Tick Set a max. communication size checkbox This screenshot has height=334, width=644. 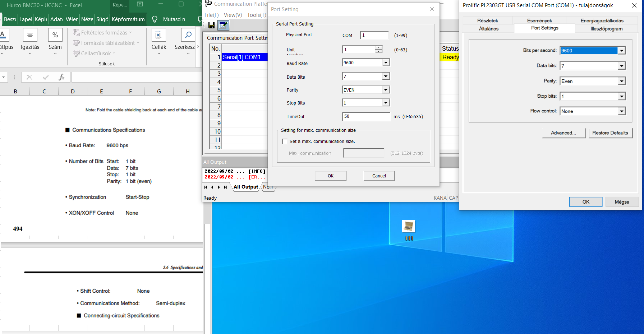click(x=285, y=142)
